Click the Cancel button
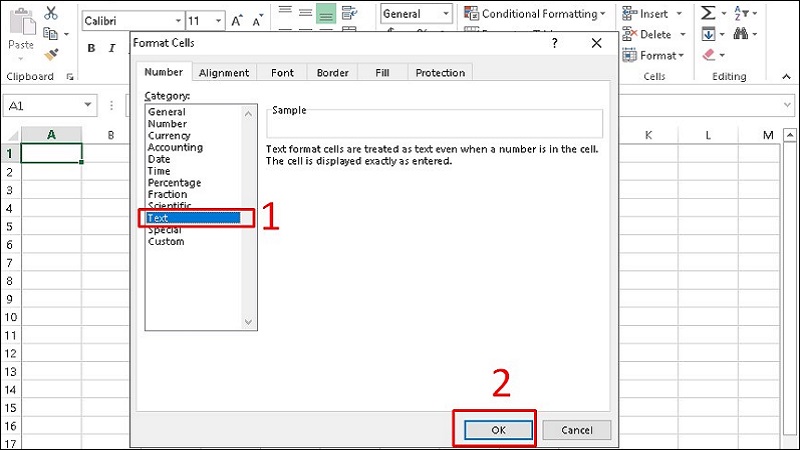 577,430
